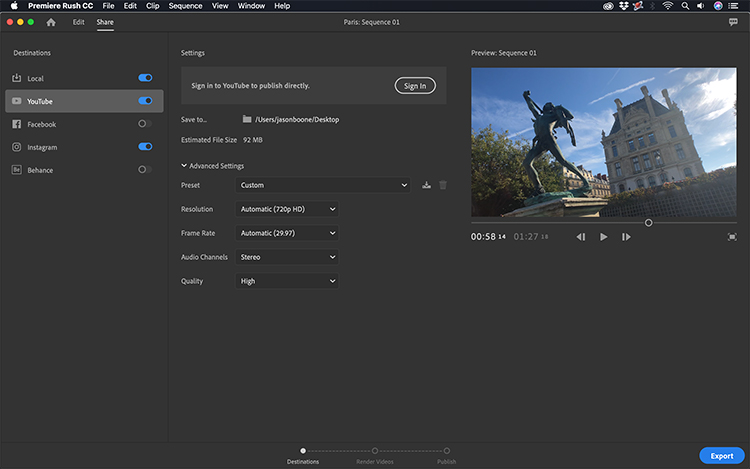750x469 pixels.
Task: Play the Sequence 01 preview
Action: click(x=603, y=237)
